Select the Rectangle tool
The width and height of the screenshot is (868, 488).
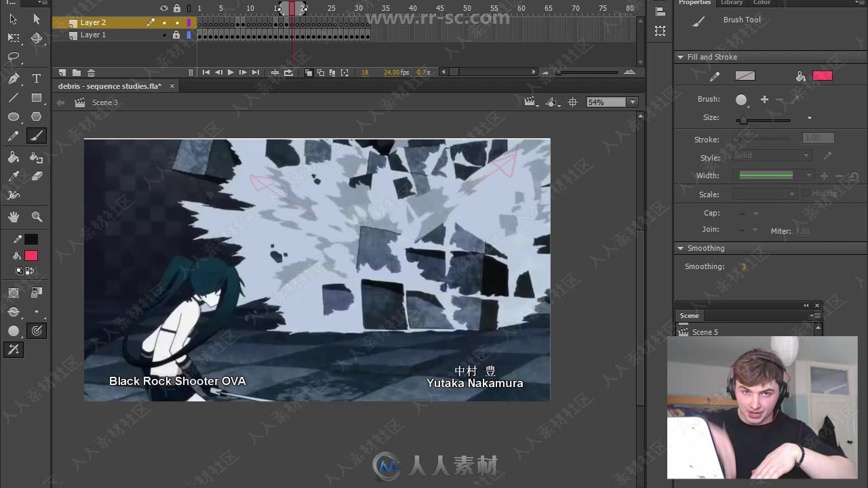(x=37, y=98)
